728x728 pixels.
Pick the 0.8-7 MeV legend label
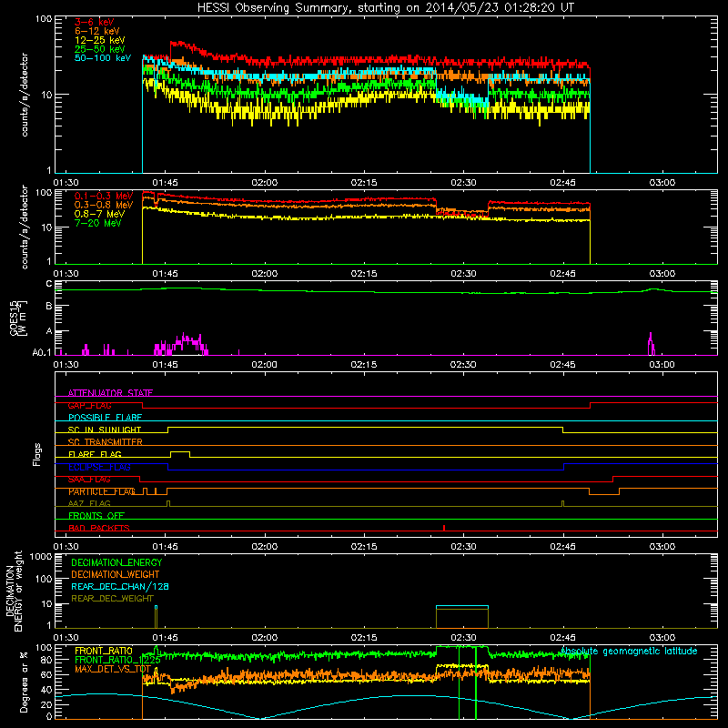(x=99, y=214)
